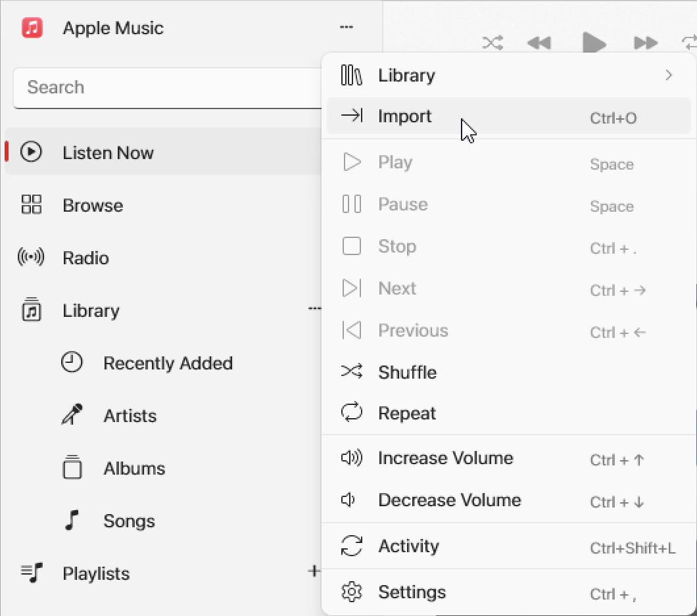Click the Artists microphone icon
This screenshot has height=616, width=697.
point(72,414)
